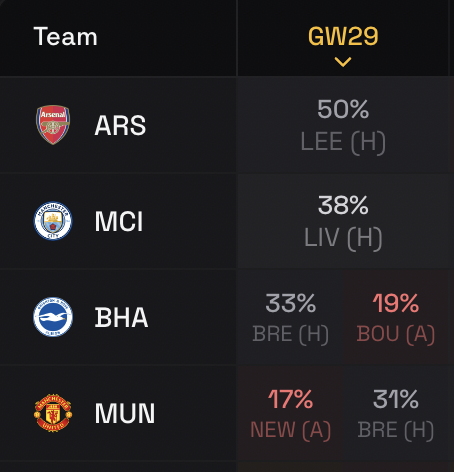454x472 pixels.
Task: Open United's 31% BRE (H) fixture cell
Action: (x=396, y=413)
